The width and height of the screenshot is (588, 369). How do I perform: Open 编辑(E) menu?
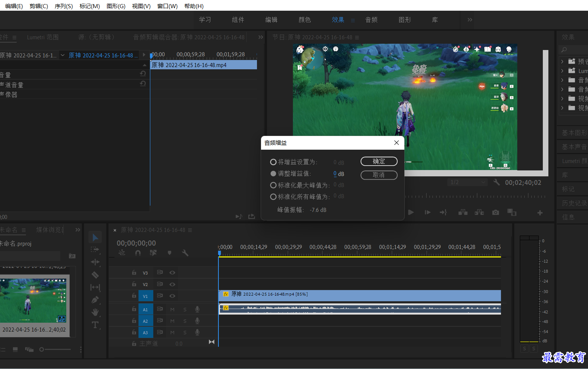[14, 6]
